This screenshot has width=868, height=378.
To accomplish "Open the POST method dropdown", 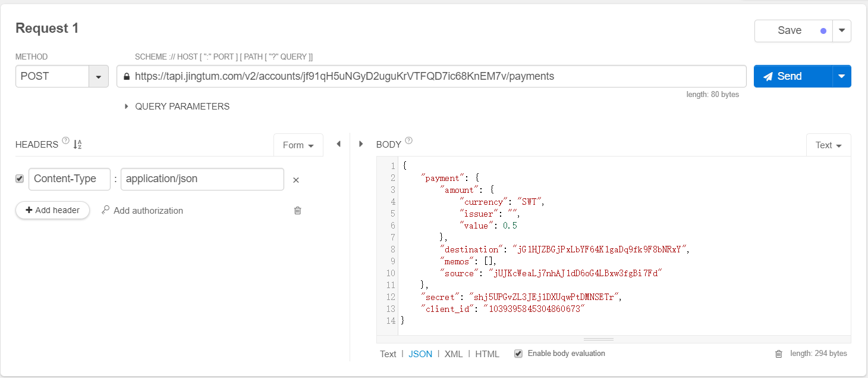I will 98,76.
